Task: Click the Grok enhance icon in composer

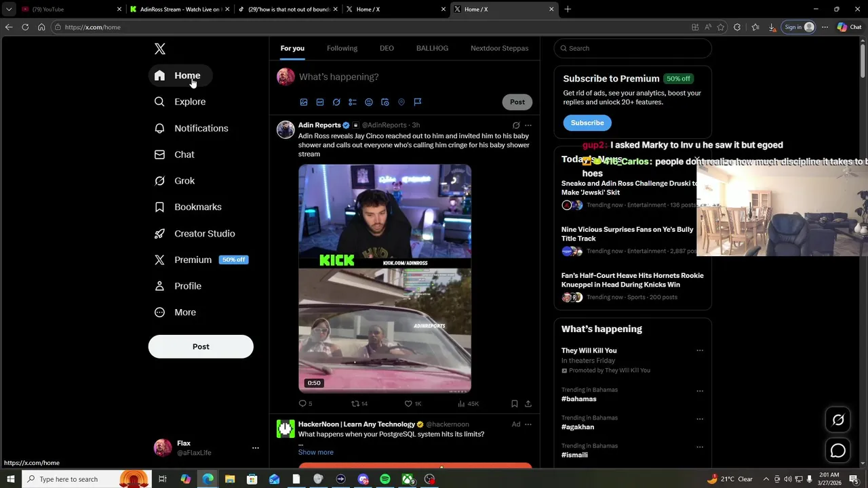Action: click(x=336, y=102)
